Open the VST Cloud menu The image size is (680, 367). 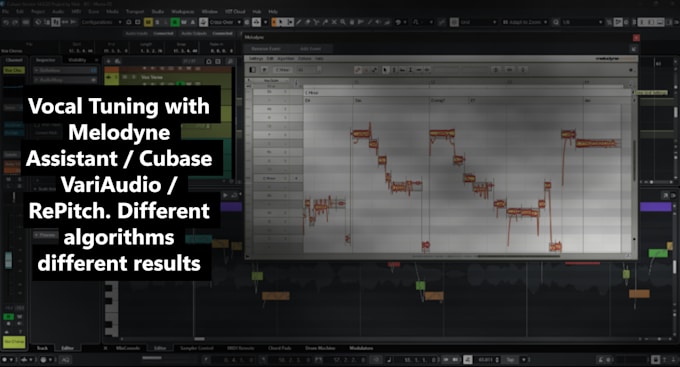[235, 12]
